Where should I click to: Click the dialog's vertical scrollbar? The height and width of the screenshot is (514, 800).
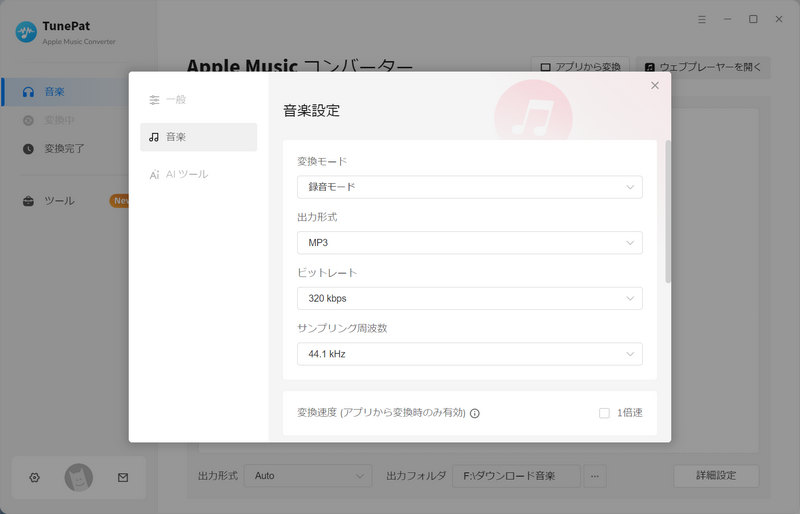click(668, 211)
